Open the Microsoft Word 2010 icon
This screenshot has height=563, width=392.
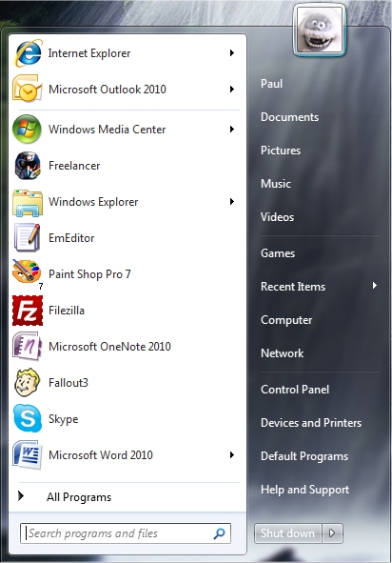[28, 454]
